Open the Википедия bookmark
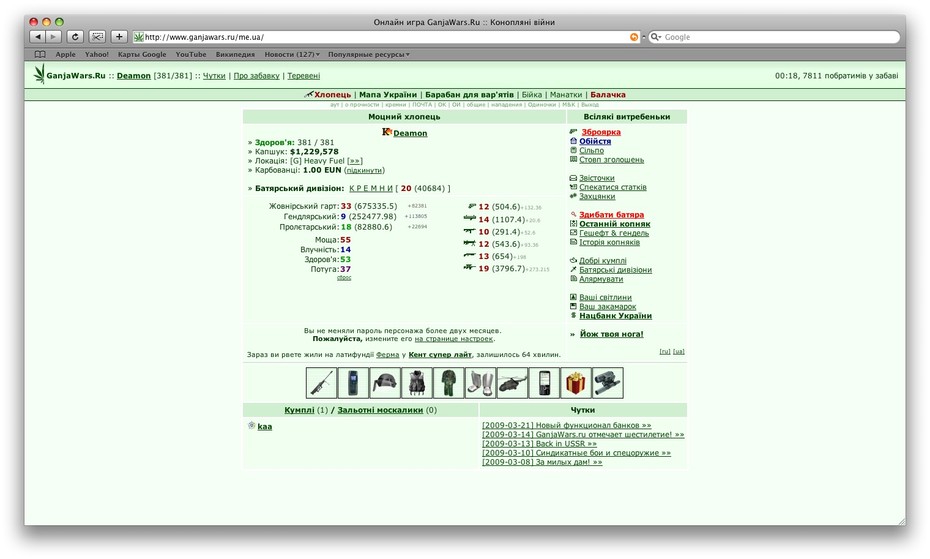930x559 pixels. click(x=235, y=54)
